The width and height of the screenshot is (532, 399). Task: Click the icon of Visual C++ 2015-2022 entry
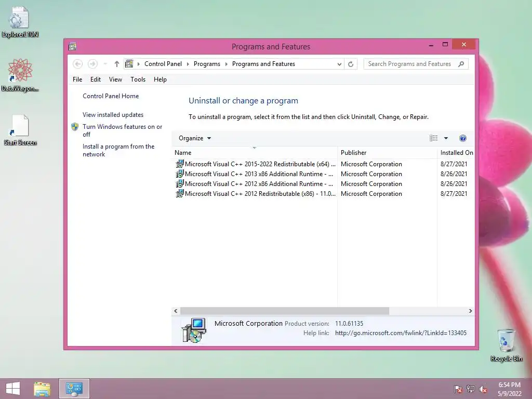point(179,164)
